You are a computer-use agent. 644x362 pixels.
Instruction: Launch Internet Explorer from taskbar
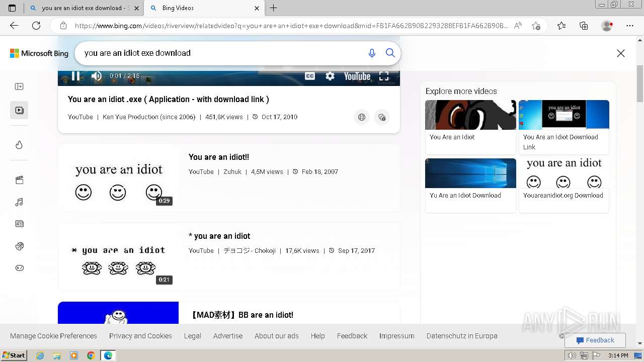point(40,355)
